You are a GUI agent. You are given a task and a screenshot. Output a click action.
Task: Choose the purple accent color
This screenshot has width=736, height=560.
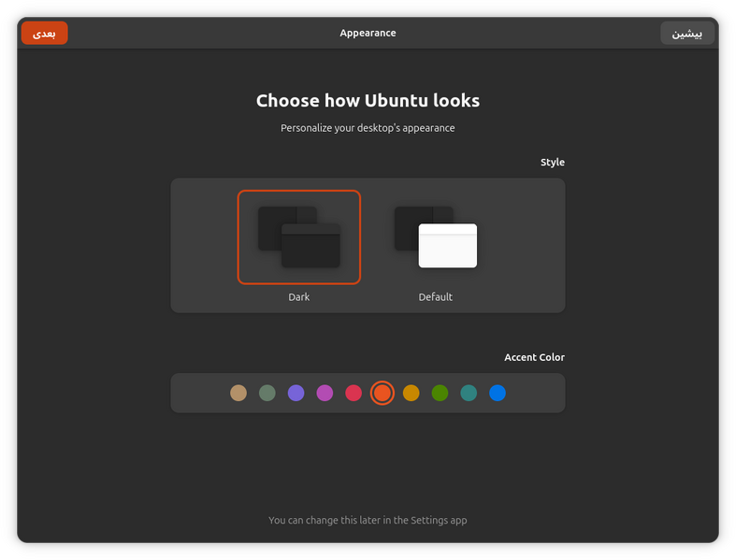[296, 393]
